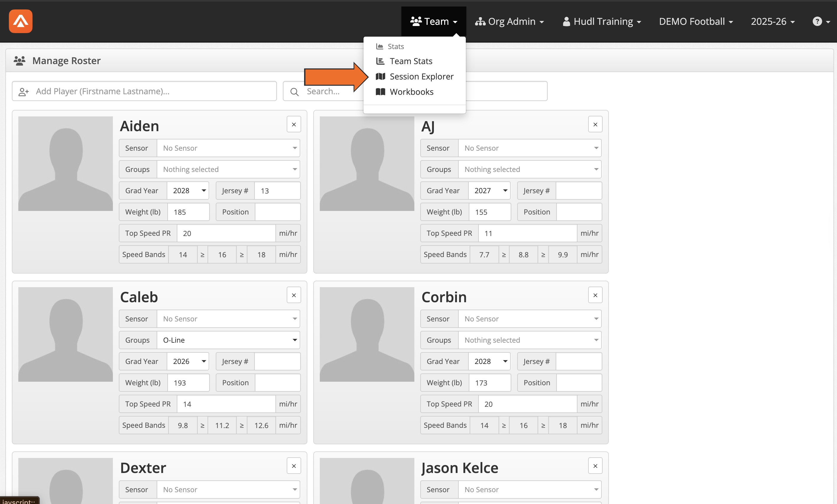
Task: Remove AJ using the X button
Action: [595, 124]
